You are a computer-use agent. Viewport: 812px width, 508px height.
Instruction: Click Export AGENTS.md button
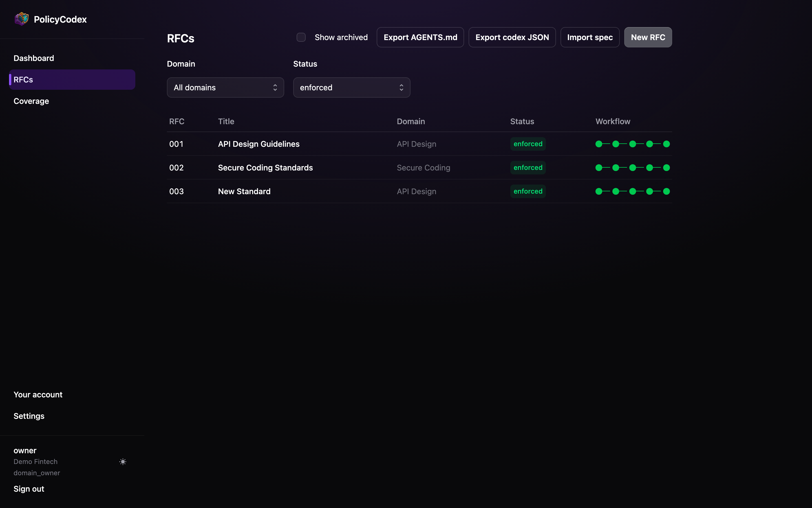click(420, 37)
